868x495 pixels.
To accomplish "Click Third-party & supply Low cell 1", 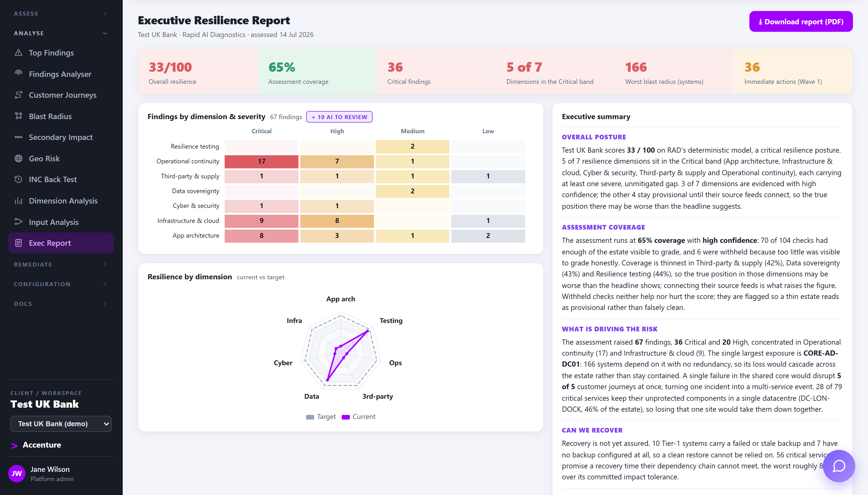I will coord(488,176).
